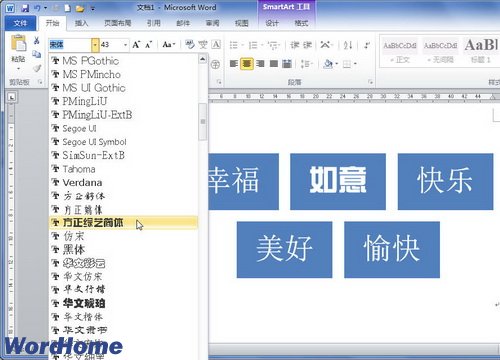Screen dimensions: 500x360
Task: Click the font name input box
Action: click(x=70, y=45)
